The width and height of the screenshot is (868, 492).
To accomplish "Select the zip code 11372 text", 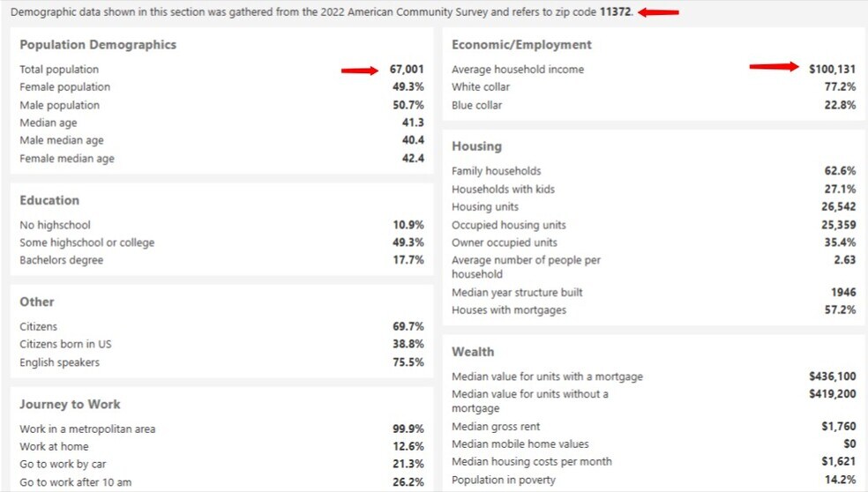I will (x=616, y=12).
